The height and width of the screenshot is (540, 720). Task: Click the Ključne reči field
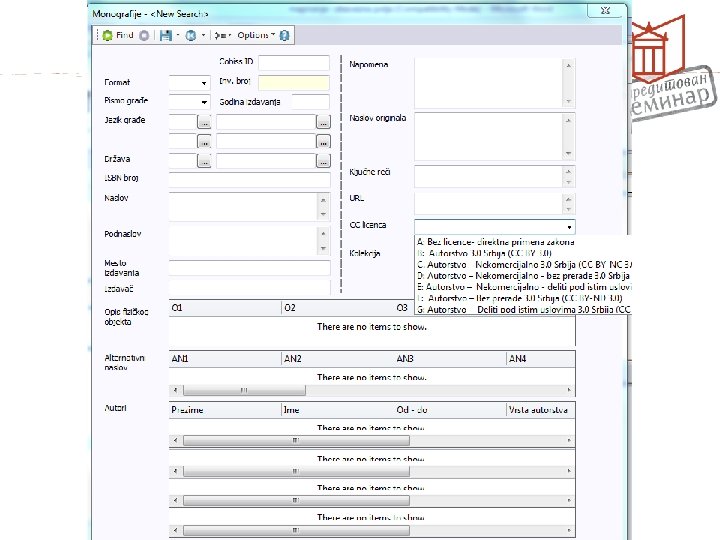point(489,177)
